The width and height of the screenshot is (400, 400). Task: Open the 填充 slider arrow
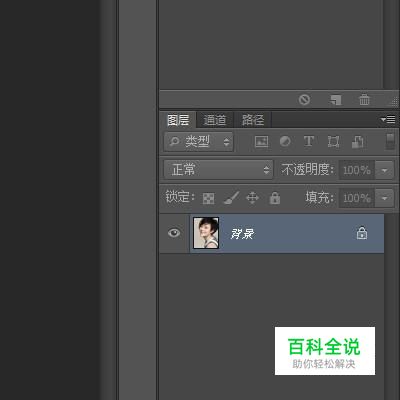(x=384, y=198)
